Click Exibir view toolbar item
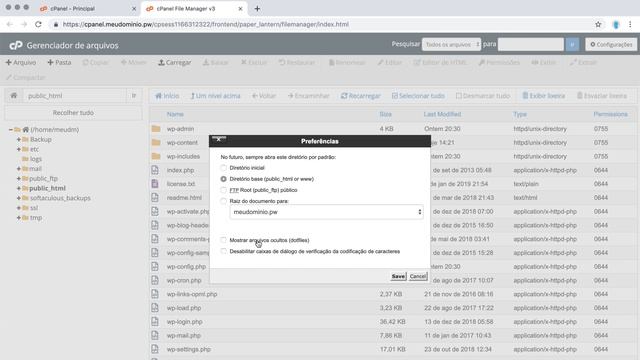Viewport: 640px width, 360px height. [544, 62]
